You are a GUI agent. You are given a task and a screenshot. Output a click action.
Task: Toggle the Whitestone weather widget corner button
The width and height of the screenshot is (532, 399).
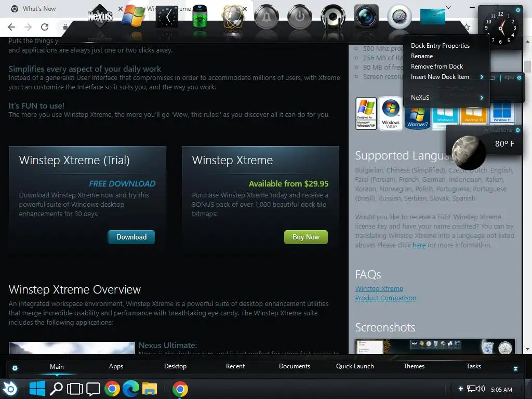tap(518, 130)
